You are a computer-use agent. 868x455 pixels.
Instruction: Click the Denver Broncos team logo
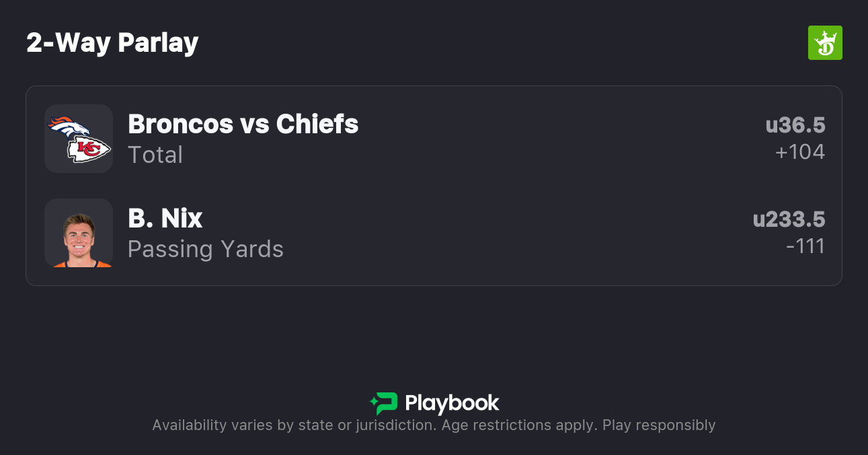(x=69, y=127)
